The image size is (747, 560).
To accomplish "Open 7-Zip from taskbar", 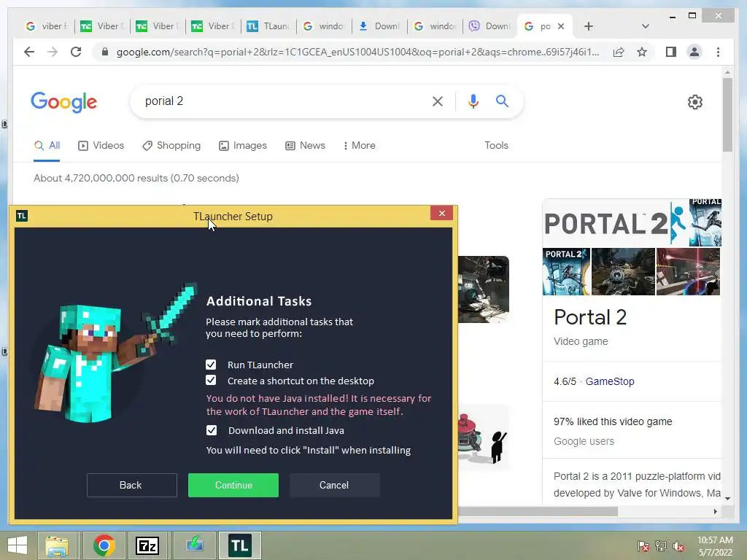I will pos(147,545).
